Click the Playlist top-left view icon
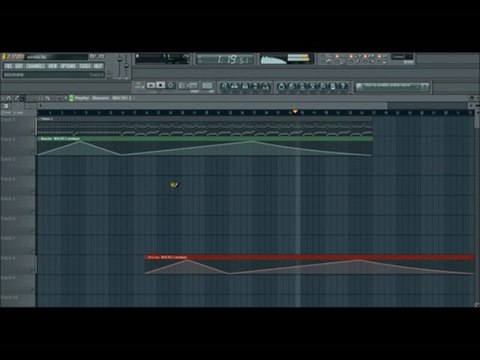The width and height of the screenshot is (480, 360). click(5, 106)
